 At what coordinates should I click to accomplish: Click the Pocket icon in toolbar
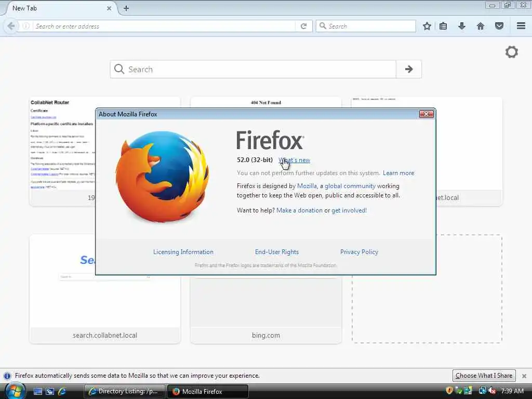[x=499, y=26]
